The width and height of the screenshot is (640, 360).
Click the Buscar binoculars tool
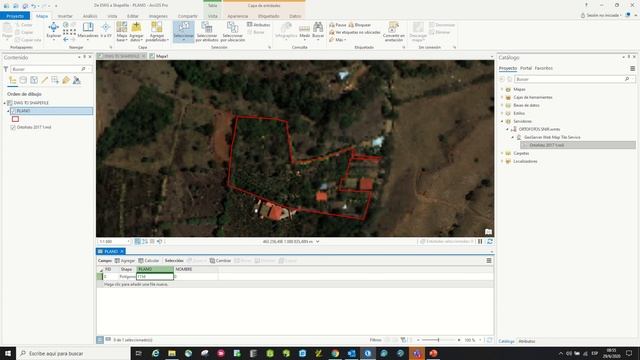(318, 31)
